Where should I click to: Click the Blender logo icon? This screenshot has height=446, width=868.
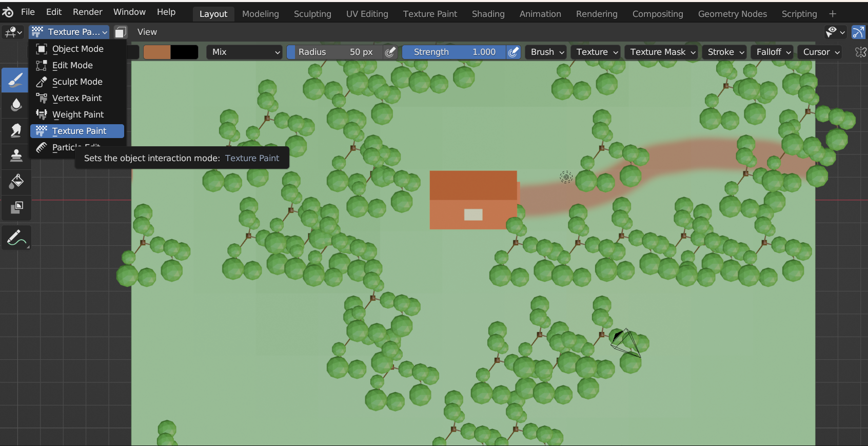click(8, 12)
